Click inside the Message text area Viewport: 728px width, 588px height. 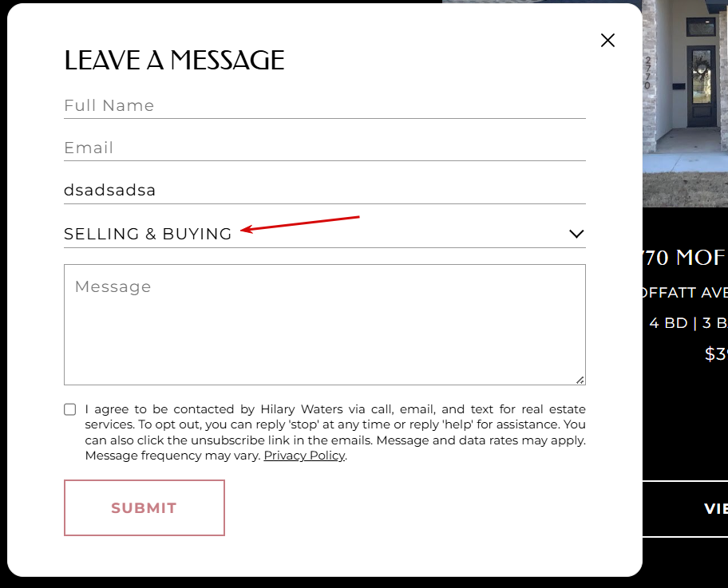click(325, 325)
